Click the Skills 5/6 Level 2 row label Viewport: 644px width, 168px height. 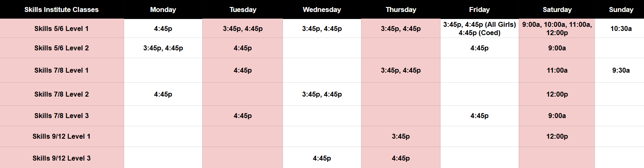click(62, 48)
